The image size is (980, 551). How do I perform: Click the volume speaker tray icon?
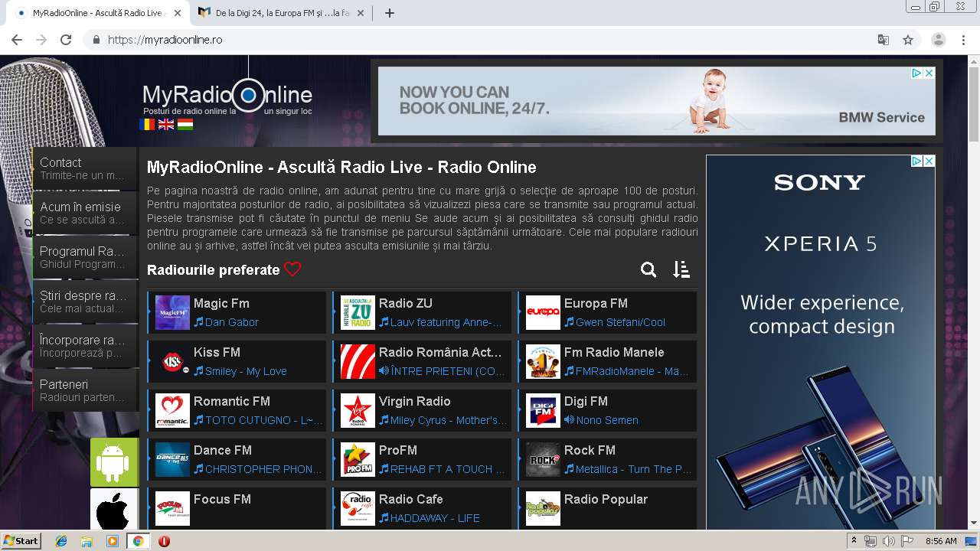point(888,541)
